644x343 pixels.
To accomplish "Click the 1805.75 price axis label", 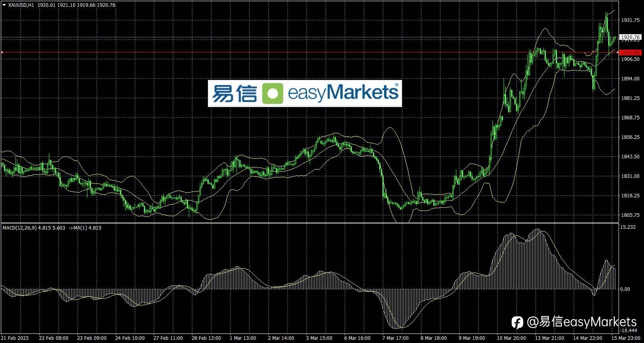I will point(630,215).
